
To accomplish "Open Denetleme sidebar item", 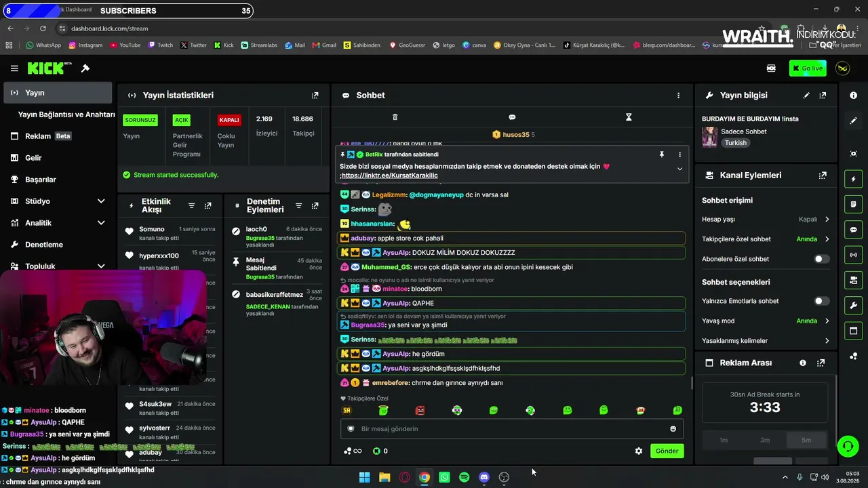I will pyautogui.click(x=58, y=245).
